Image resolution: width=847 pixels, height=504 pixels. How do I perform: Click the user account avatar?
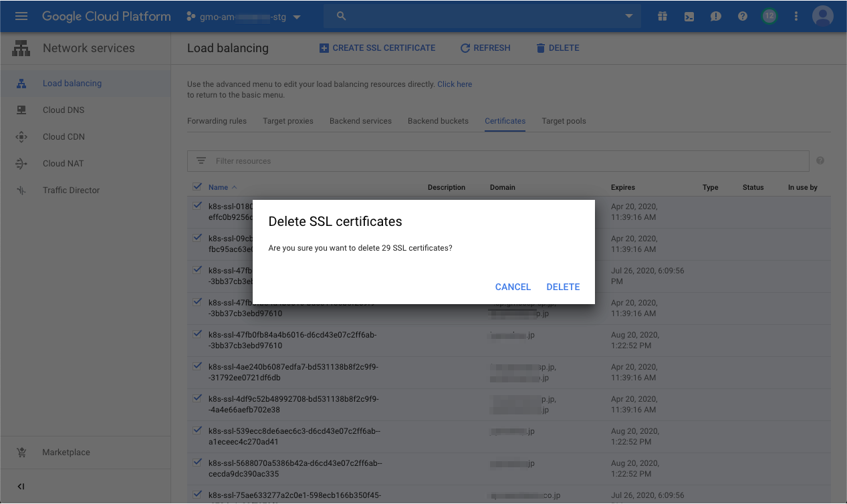pos(822,16)
